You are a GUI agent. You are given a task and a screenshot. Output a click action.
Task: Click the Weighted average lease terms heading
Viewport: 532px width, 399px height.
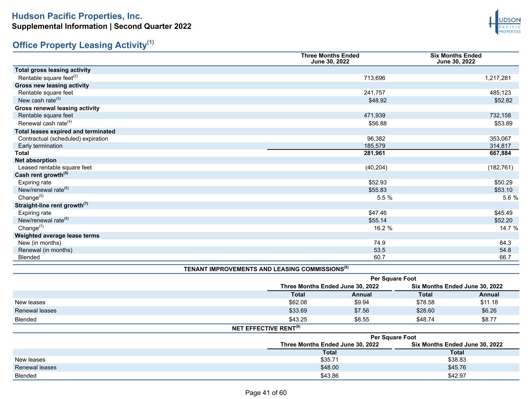pyautogui.click(x=57, y=236)
